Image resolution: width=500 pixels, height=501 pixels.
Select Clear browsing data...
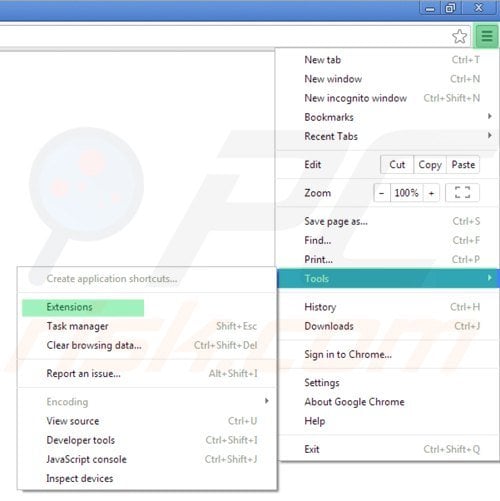click(x=147, y=345)
